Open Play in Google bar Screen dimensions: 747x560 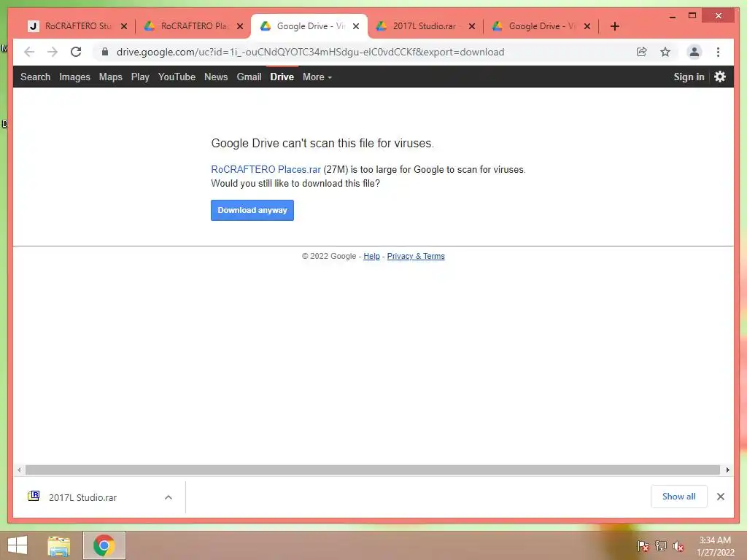(140, 77)
